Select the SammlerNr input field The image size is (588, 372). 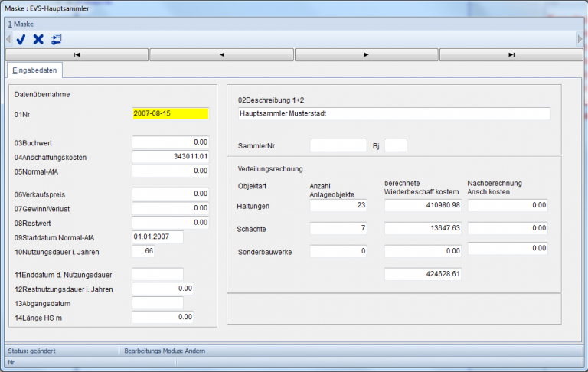pos(338,145)
